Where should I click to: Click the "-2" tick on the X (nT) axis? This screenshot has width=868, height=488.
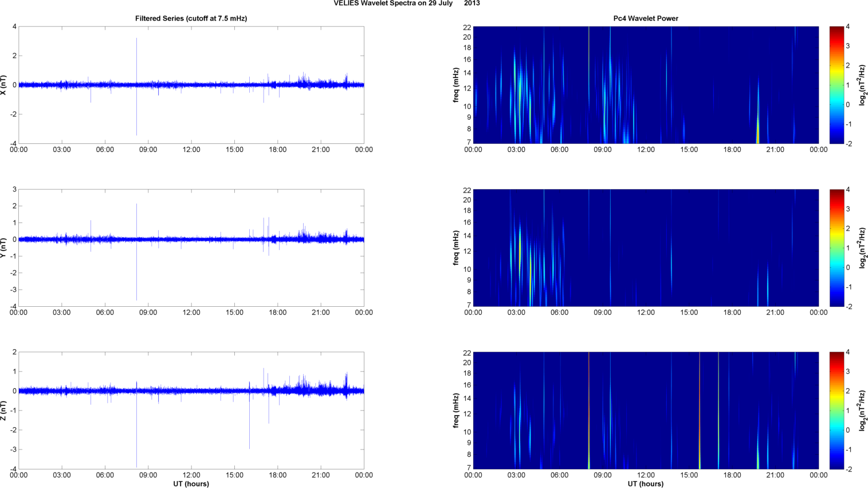coord(13,114)
